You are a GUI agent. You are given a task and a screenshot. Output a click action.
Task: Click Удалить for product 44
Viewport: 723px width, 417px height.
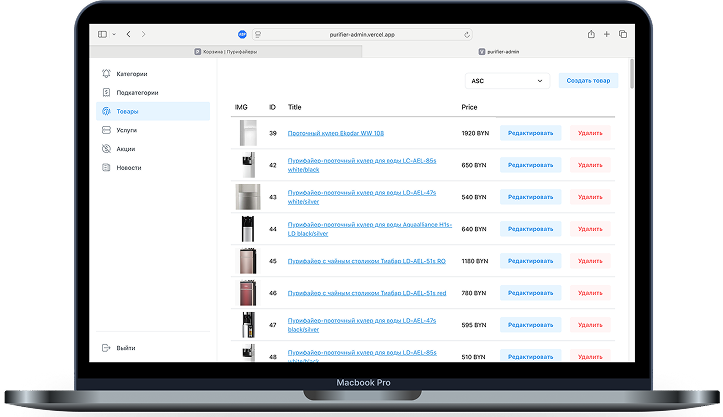click(590, 229)
